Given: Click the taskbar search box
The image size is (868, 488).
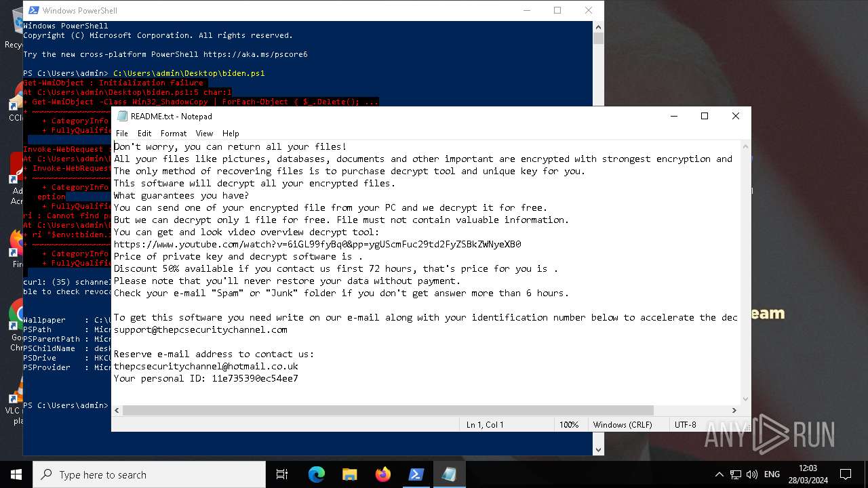Looking at the screenshot, I should point(149,474).
